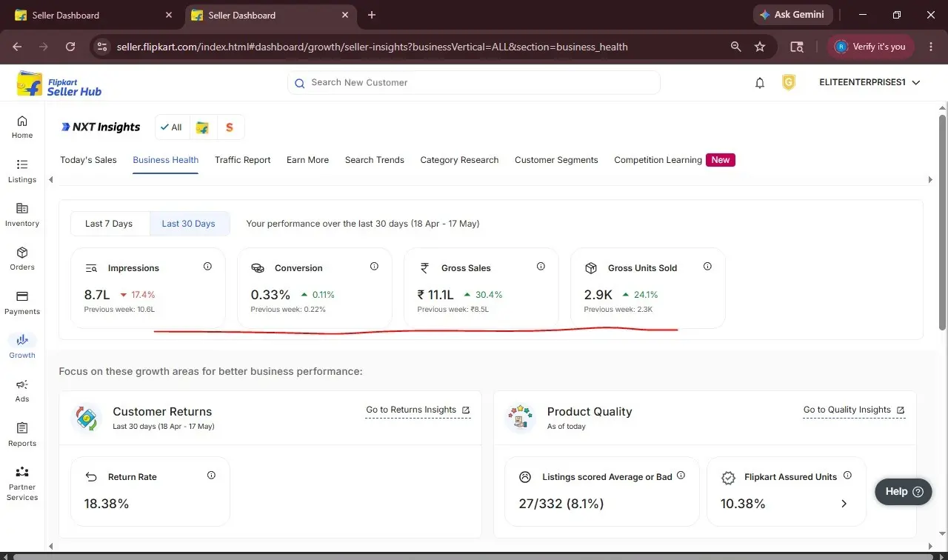Expand the Flipkart Assured Units chevron

pyautogui.click(x=844, y=504)
